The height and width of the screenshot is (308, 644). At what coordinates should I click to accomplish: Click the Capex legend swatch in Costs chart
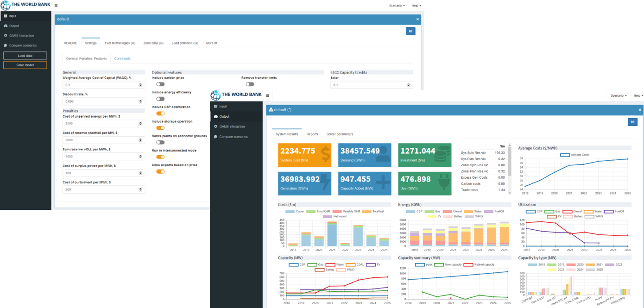(290, 211)
